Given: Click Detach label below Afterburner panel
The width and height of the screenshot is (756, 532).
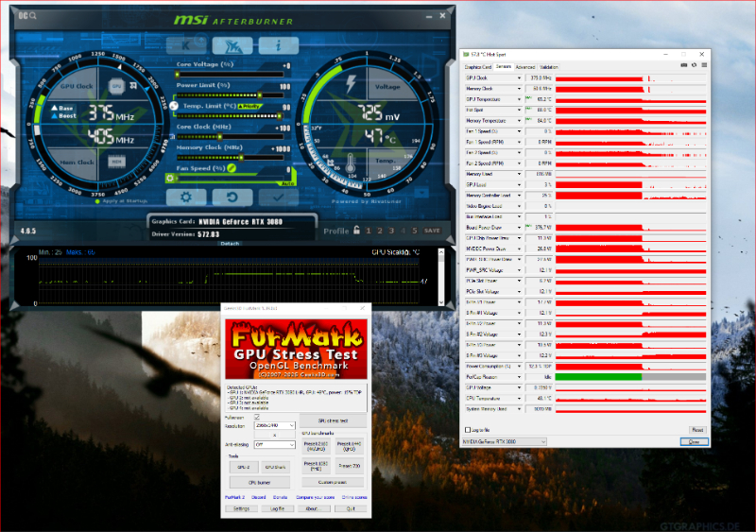Looking at the screenshot, I should [x=230, y=244].
